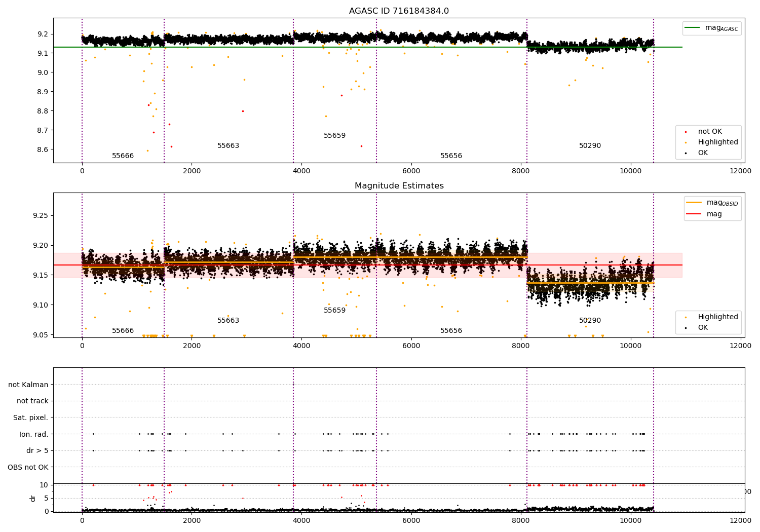Click obsid label 55659 in Magnitude Estimates plot
The image size is (760, 532).
tap(334, 311)
